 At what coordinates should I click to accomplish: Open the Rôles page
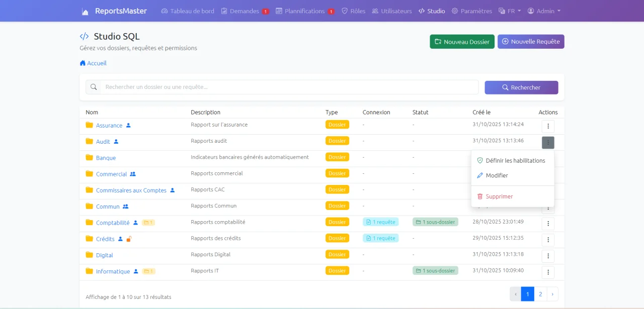353,11
